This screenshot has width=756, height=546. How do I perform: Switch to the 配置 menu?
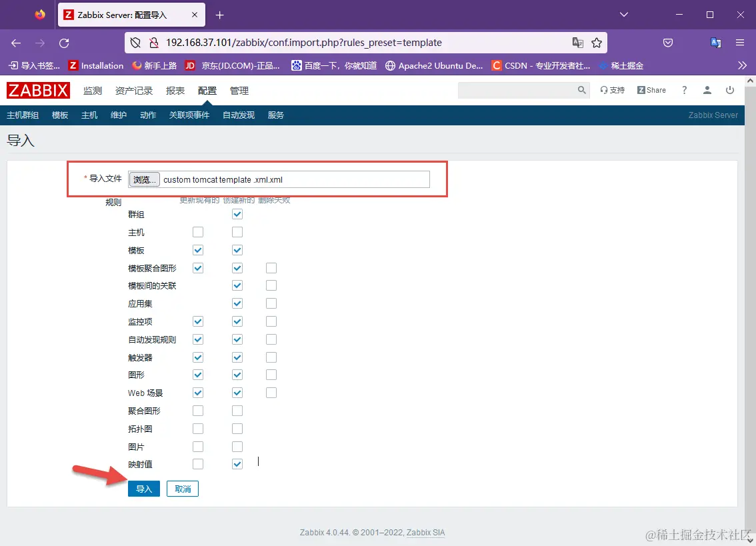click(207, 90)
